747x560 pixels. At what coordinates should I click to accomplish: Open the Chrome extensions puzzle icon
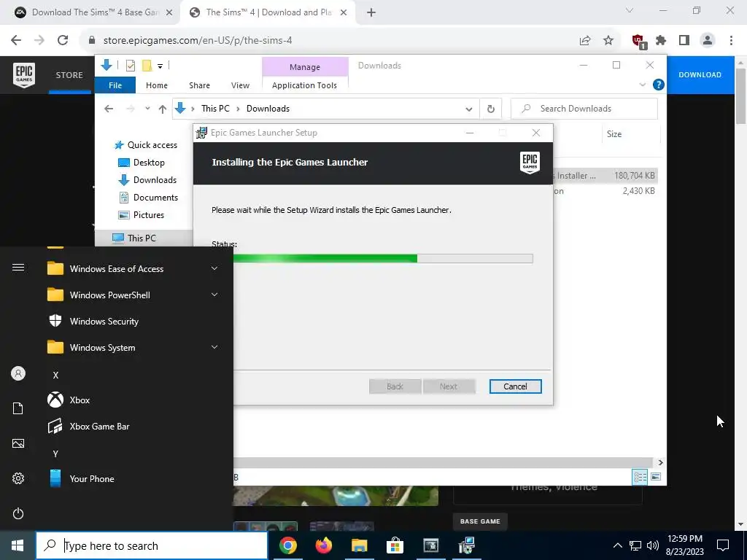click(661, 41)
